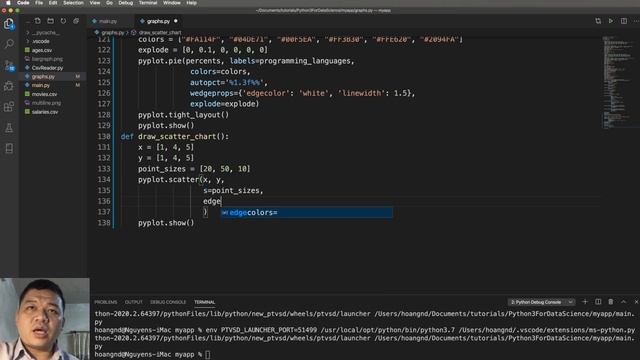Viewport: 640px width, 360px height.
Task: Select graphs.py in explorer
Action: 42,76
